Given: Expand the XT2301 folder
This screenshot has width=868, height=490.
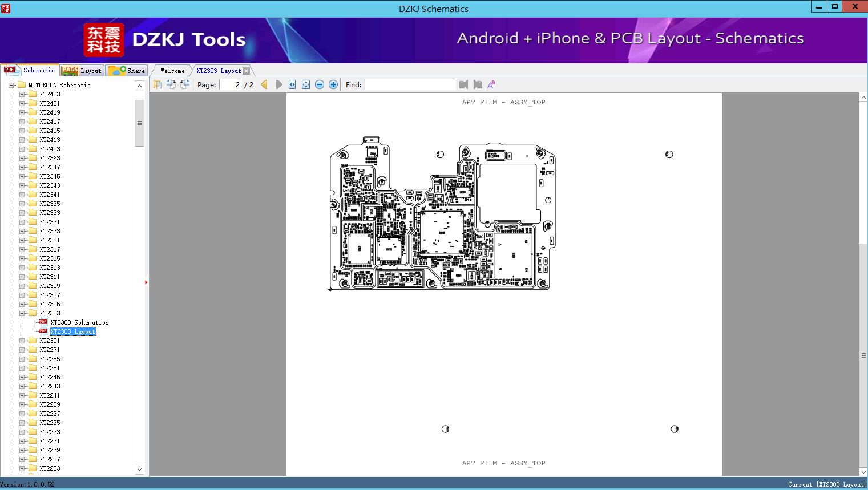Looking at the screenshot, I should [22, 341].
